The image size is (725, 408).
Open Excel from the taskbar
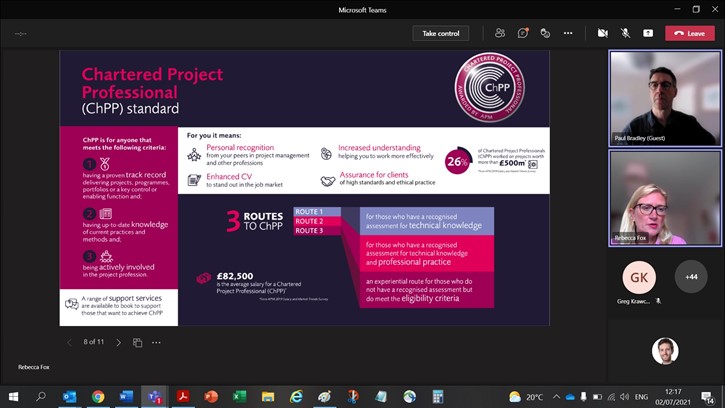(x=239, y=396)
